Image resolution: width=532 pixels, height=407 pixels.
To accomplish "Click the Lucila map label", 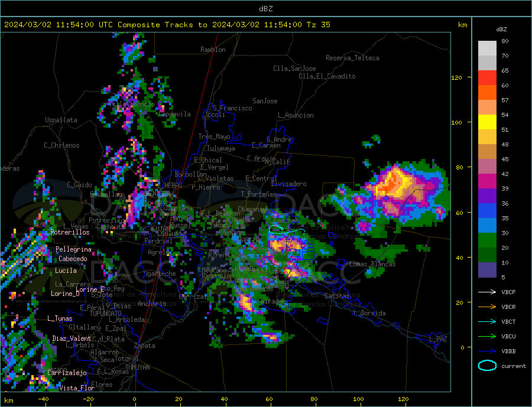I will point(66,271).
